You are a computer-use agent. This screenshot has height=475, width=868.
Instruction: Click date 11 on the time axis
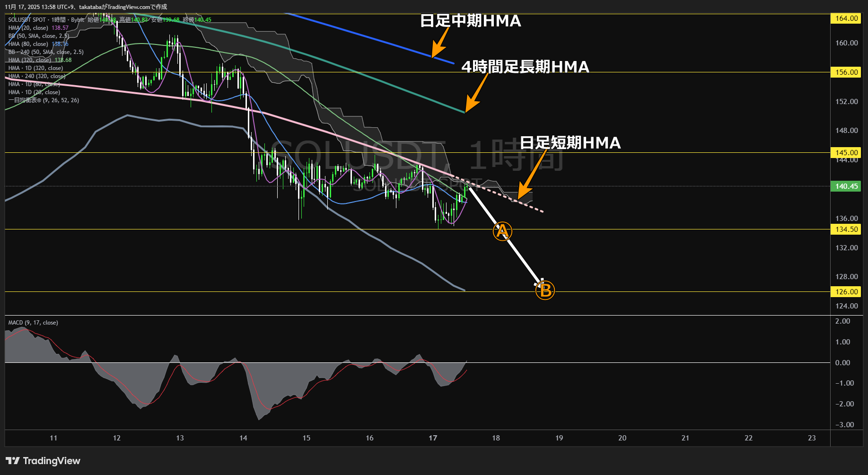53,438
